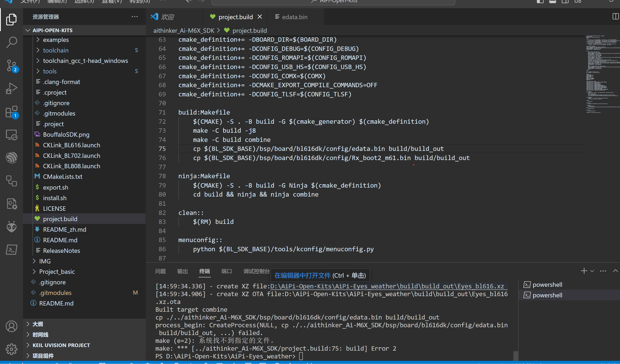Screen dimensions: 620x364
Task: Open Run and Debug view
Action: 11,88
